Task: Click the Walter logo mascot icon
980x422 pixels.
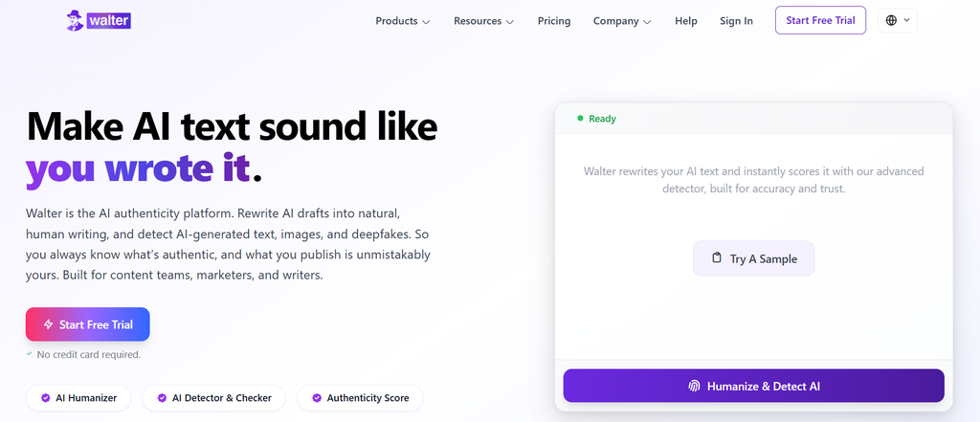Action: 75,21
